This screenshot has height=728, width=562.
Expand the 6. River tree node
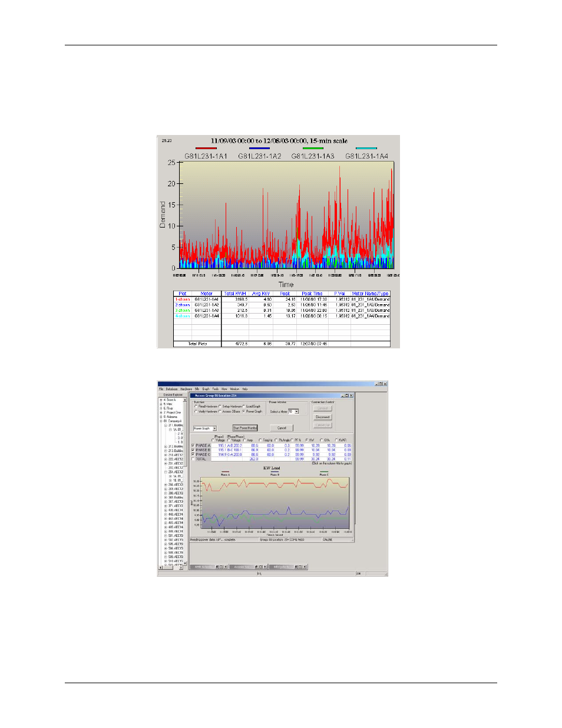[x=161, y=408]
